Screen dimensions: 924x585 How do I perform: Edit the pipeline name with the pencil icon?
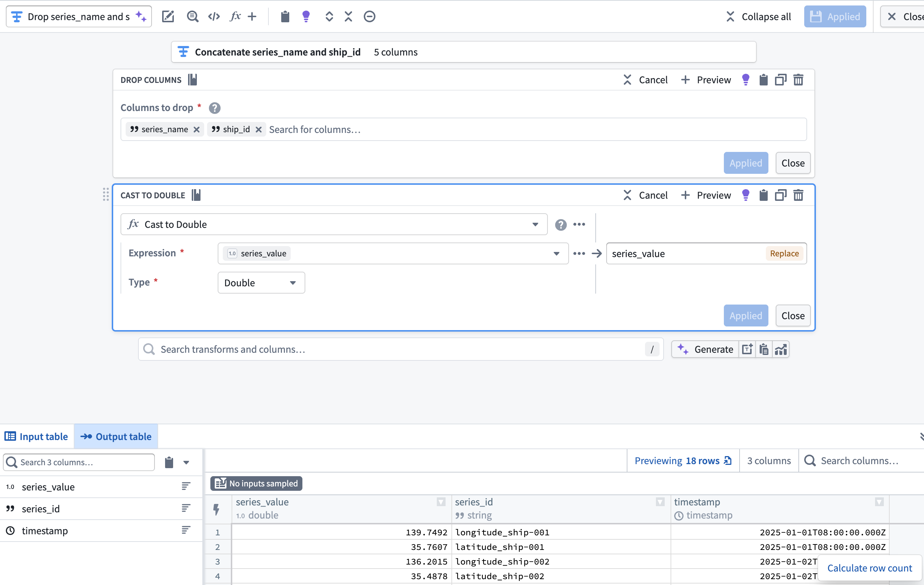tap(168, 16)
